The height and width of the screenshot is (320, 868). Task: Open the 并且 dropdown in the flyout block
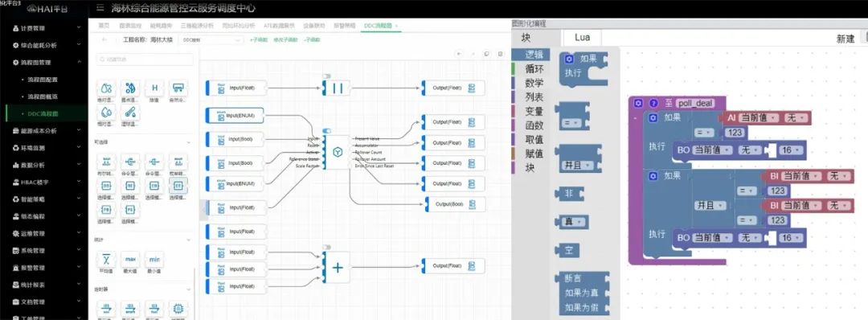578,165
